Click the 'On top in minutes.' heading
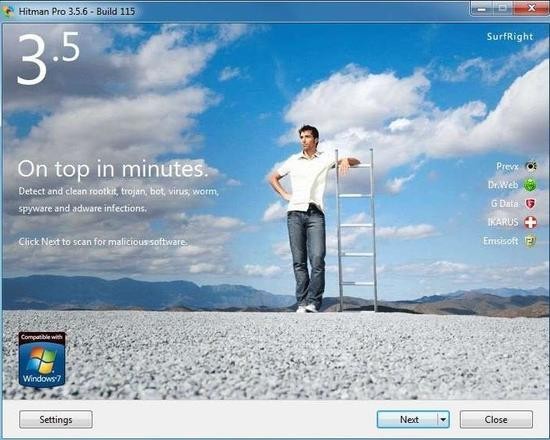Screen dimensions: 550x440 (x=113, y=169)
